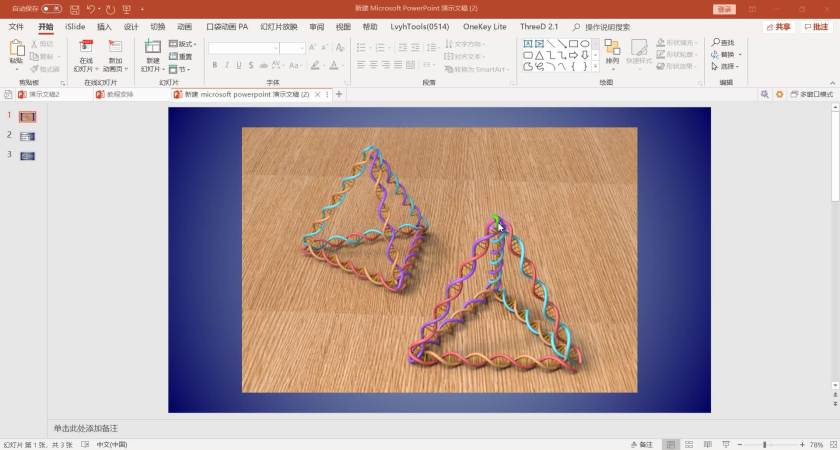Click the zoom slider handle
Image resolution: width=840 pixels, height=450 pixels.
tap(764, 445)
